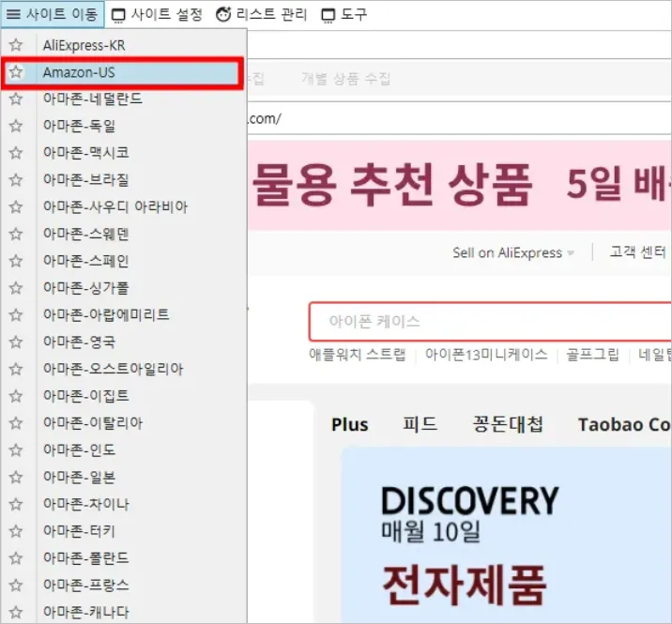Select 아마존-브라질 site entry

tap(124, 180)
